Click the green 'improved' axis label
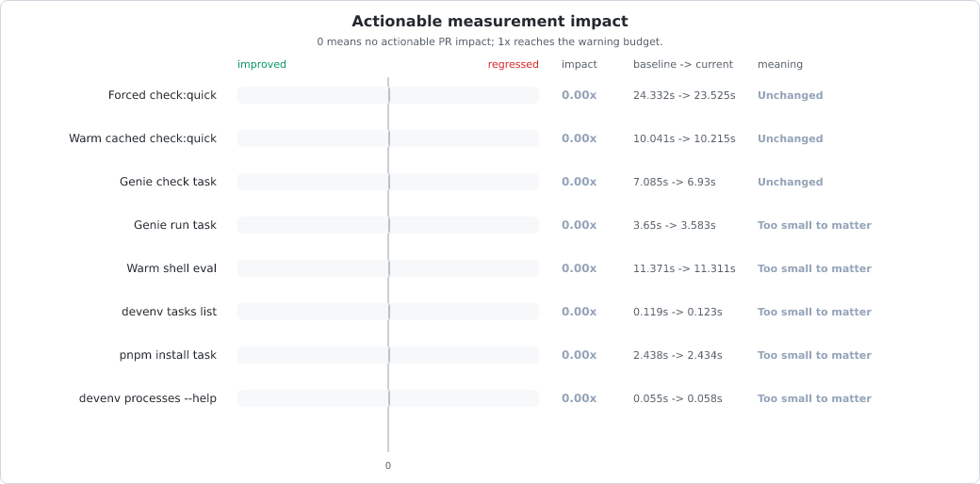This screenshot has height=484, width=980. 262,64
